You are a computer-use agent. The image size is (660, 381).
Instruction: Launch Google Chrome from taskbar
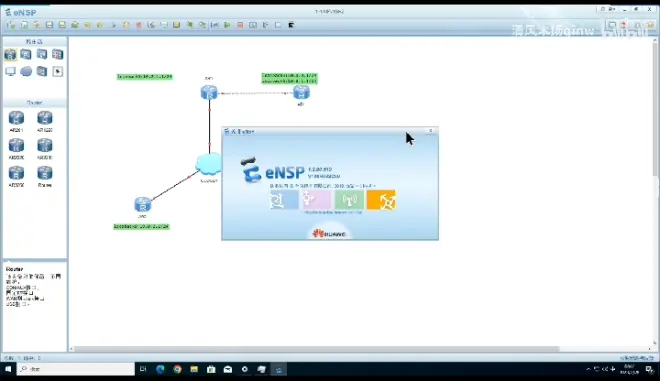(177, 369)
